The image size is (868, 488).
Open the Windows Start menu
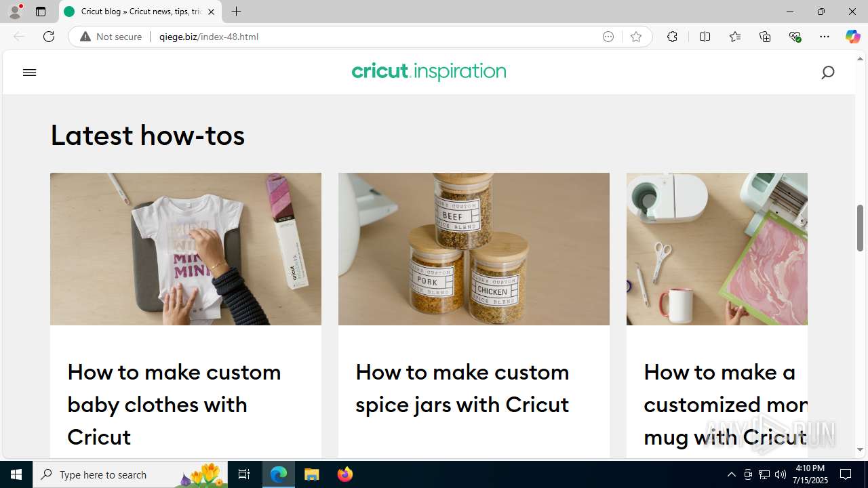pyautogui.click(x=16, y=474)
